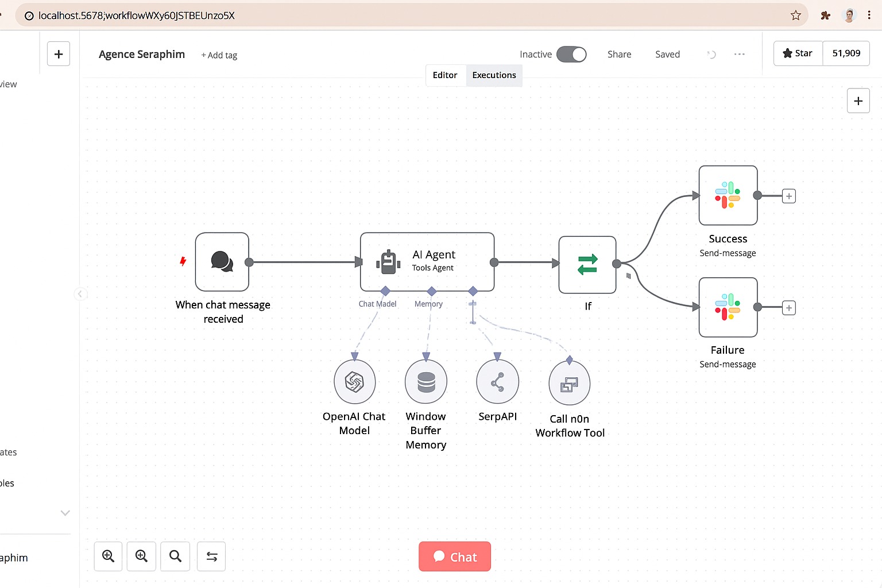The image size is (882, 588).
Task: Toggle the workflow from Inactive to Active
Action: [571, 53]
